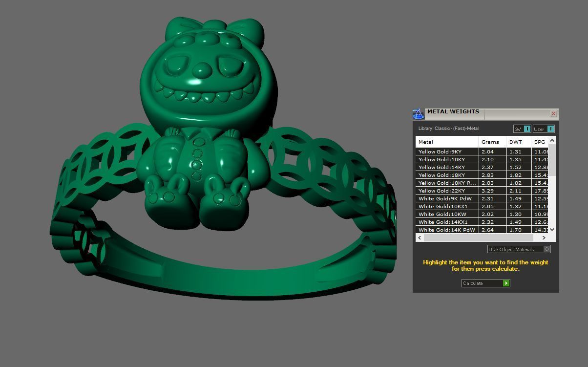Click the 2.11 DWT value
588x367 pixels.
[515, 191]
